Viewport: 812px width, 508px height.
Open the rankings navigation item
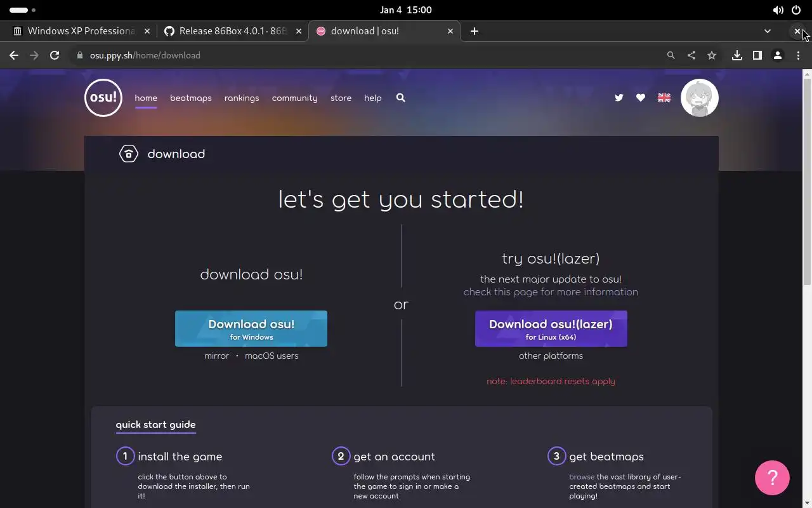242,98
